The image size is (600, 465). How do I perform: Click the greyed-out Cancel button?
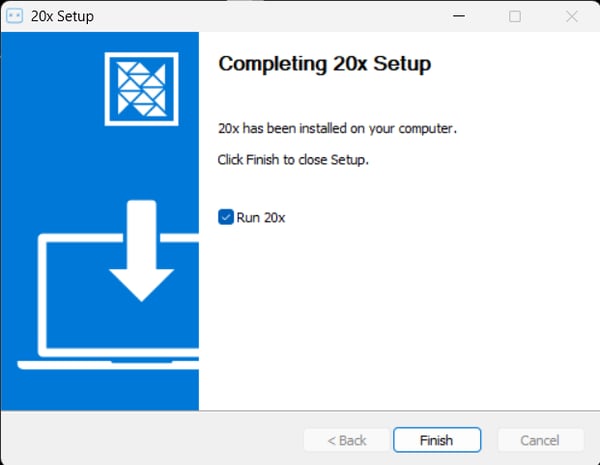click(540, 440)
